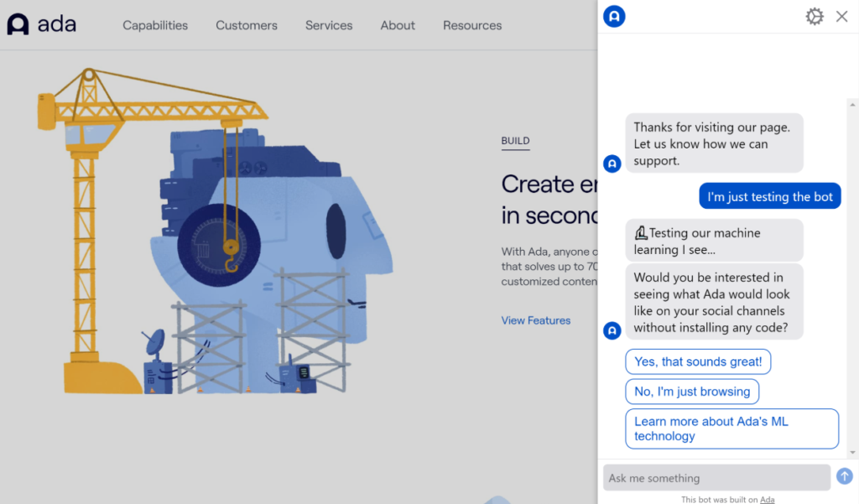Open chat settings gear icon

pos(814,17)
